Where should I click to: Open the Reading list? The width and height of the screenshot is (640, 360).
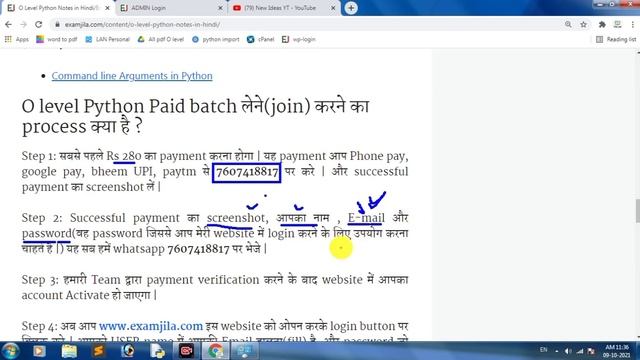point(616,39)
